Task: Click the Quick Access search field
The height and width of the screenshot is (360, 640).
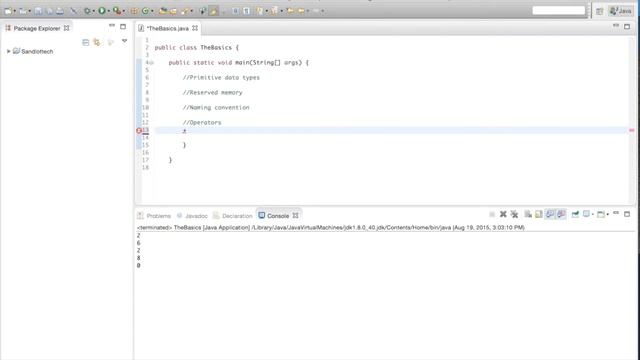Action: coord(559,11)
